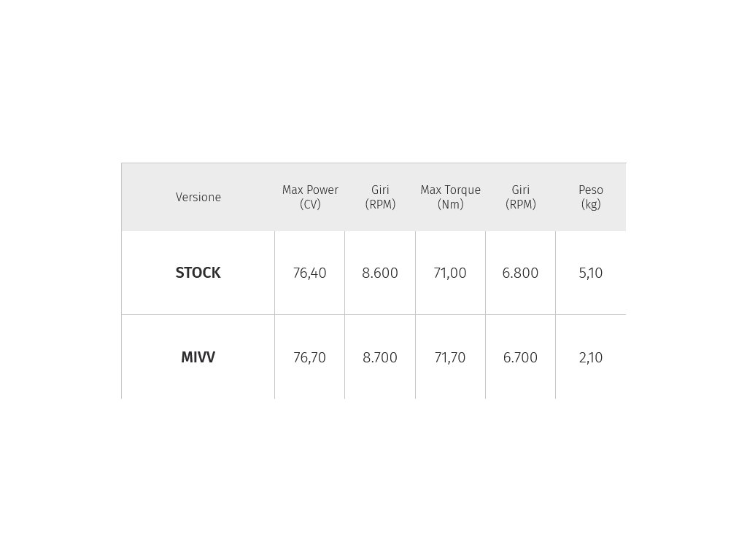Select the 2,10 weight cell
This screenshot has width=747, height=560.
tap(591, 357)
